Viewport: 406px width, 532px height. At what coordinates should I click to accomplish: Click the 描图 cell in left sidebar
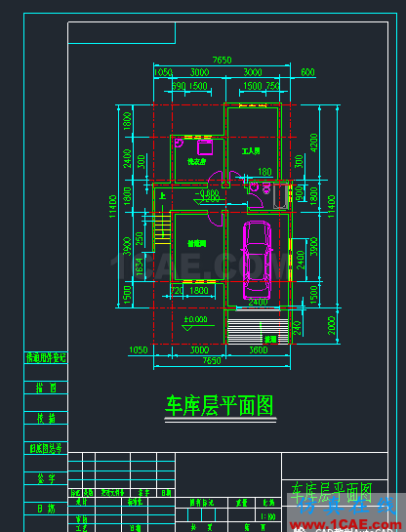pyautogui.click(x=46, y=388)
